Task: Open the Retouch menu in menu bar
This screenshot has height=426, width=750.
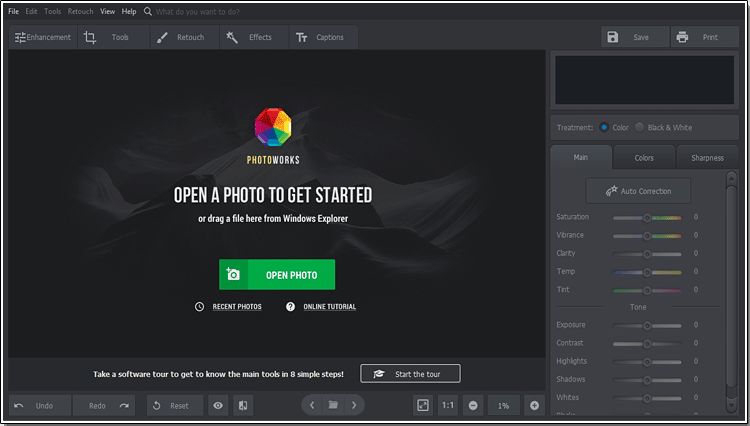Action: [x=80, y=11]
